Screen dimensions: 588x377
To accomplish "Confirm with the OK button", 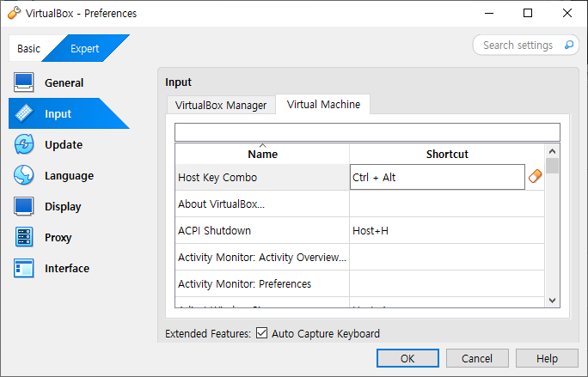I will click(x=407, y=359).
